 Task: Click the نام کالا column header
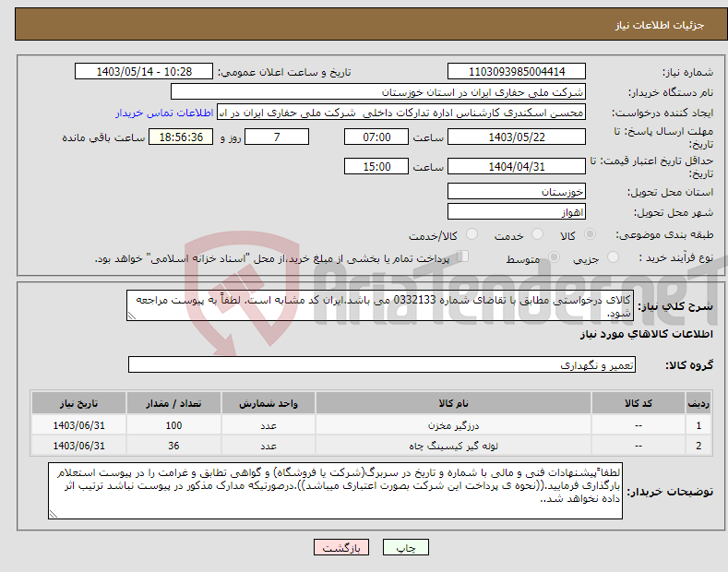click(453, 403)
